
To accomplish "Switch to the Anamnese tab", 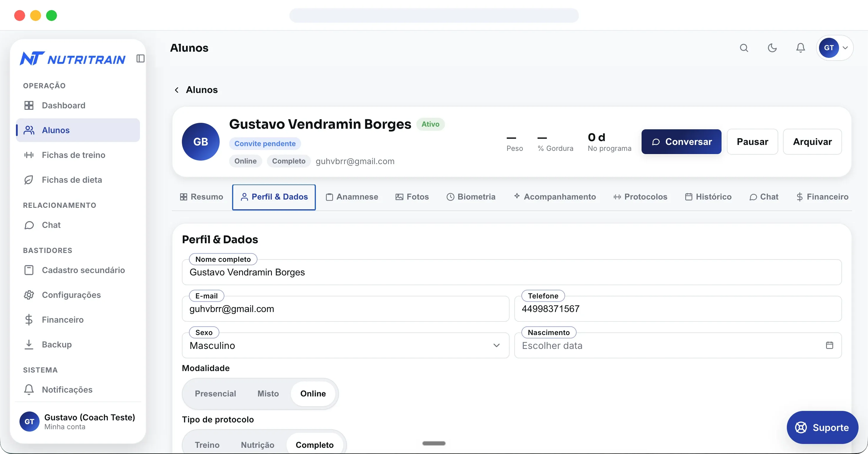I will (352, 197).
